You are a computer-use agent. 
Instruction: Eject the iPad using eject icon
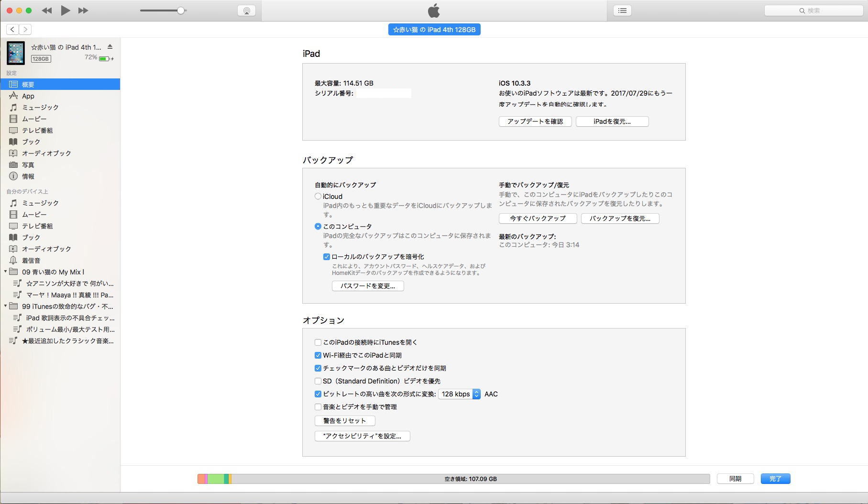110,47
